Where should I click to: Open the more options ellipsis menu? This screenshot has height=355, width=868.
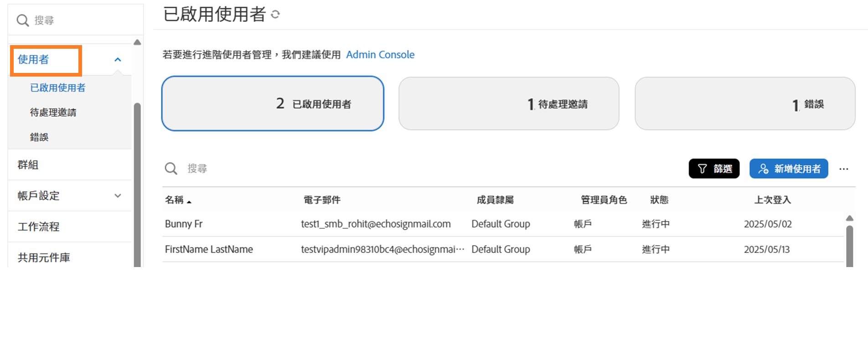coord(844,169)
